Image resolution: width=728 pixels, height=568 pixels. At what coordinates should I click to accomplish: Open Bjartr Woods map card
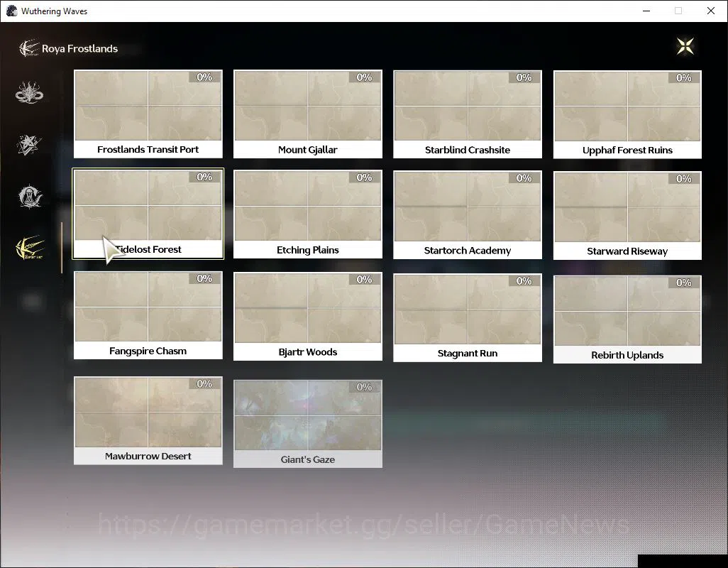(x=308, y=316)
